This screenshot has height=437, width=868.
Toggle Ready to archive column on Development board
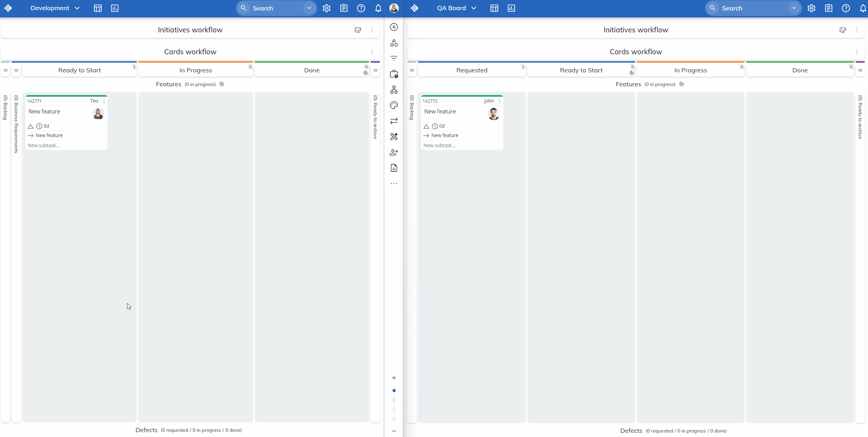click(375, 70)
